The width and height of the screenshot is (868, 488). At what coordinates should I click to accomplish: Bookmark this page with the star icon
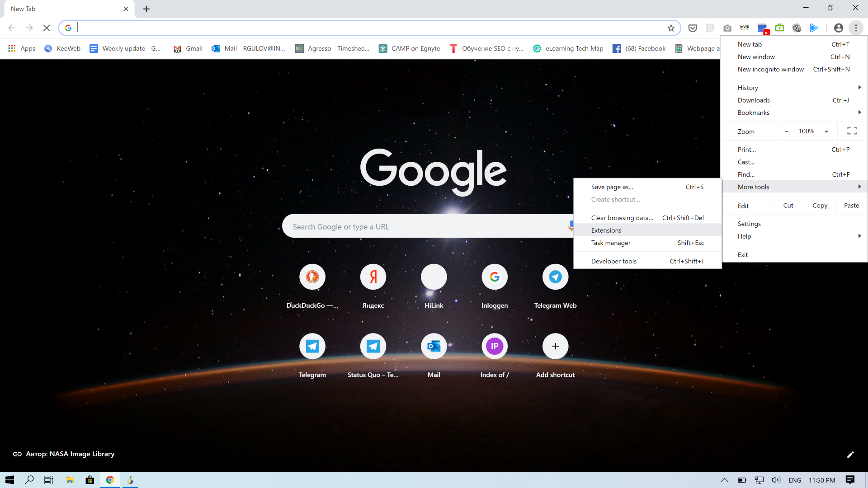671,28
